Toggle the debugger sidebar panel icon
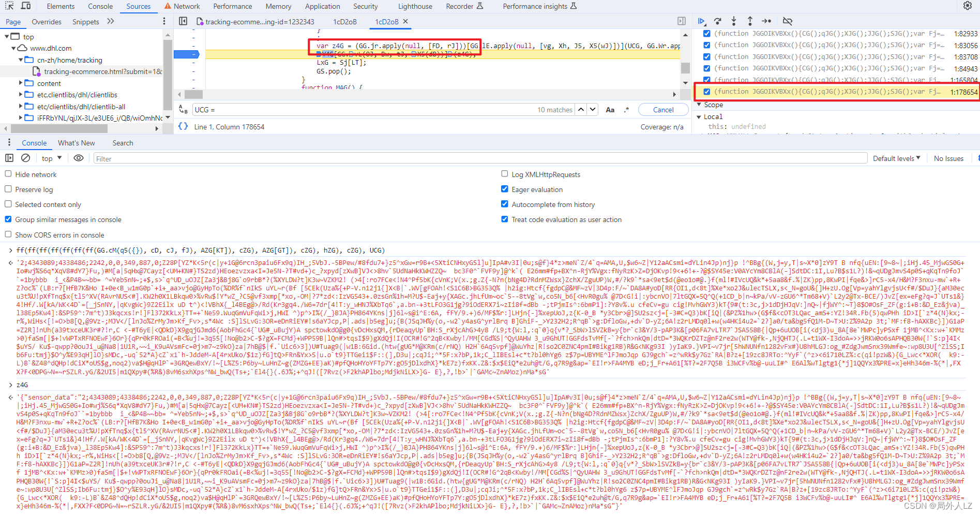The height and width of the screenshot is (515, 980). [x=682, y=21]
